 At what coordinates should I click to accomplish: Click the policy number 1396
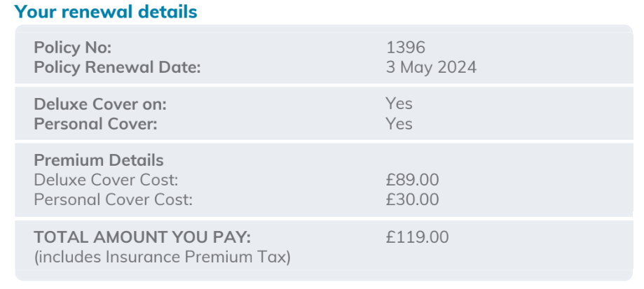click(406, 48)
